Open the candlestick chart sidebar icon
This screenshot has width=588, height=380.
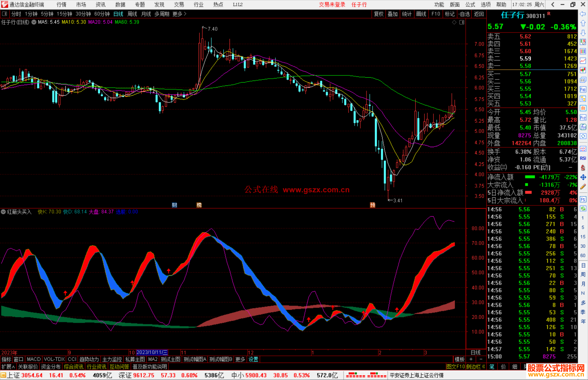coord(583,70)
